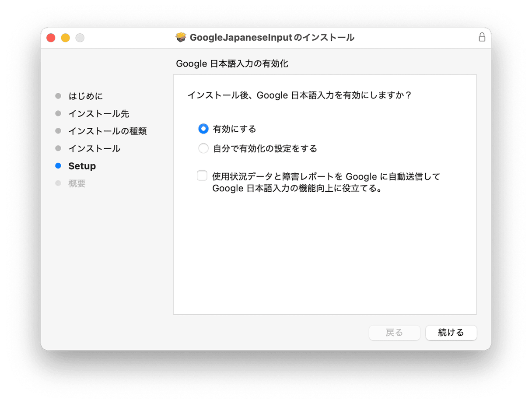Click the blue dot next to Setup

coord(58,166)
